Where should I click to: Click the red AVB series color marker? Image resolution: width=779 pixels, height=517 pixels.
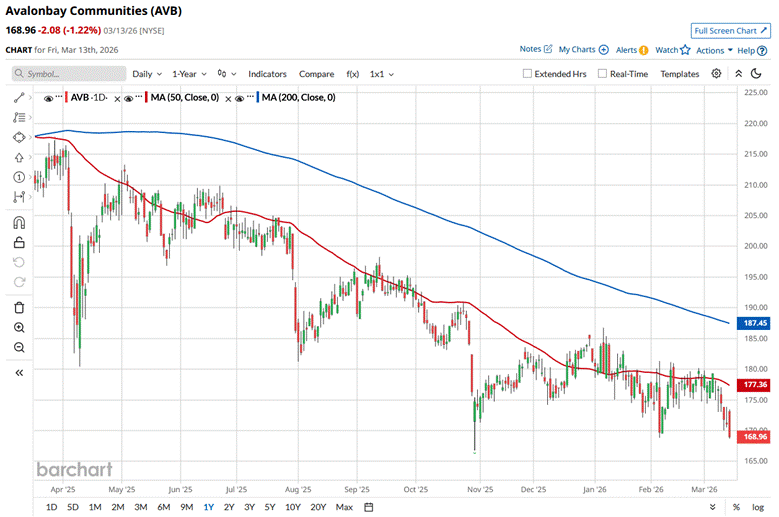pos(66,97)
